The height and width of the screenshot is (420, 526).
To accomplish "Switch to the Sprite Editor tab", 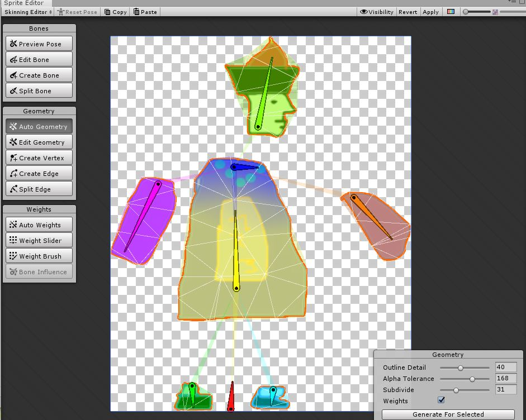I will click(25, 3).
